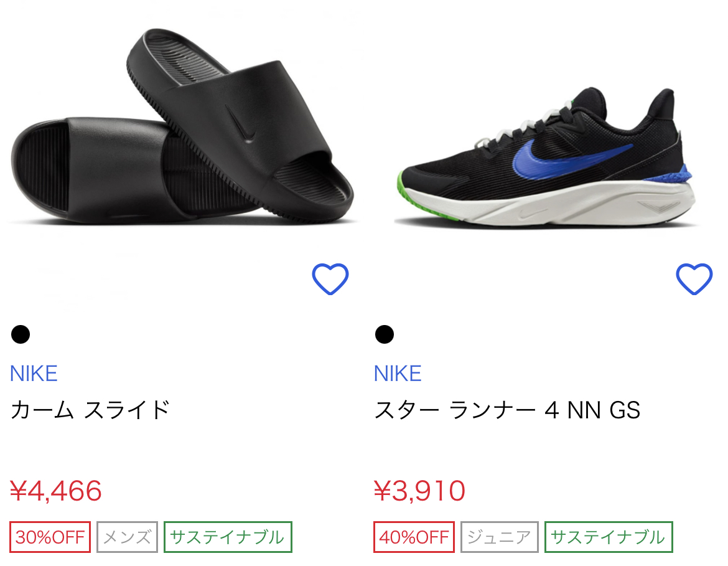This screenshot has height=566, width=728.
Task: Open the NIKE brand link above カーム スライド
Action: [x=34, y=374]
